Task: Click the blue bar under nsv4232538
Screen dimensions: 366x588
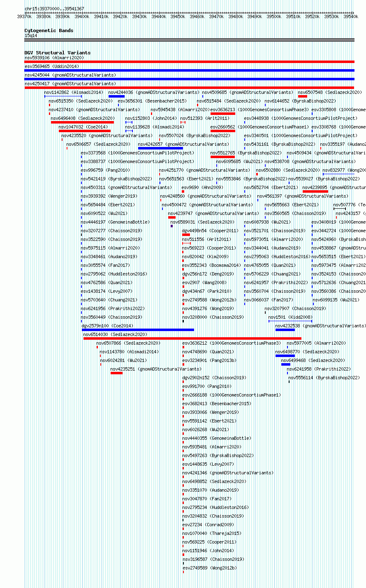Action: pos(285,330)
